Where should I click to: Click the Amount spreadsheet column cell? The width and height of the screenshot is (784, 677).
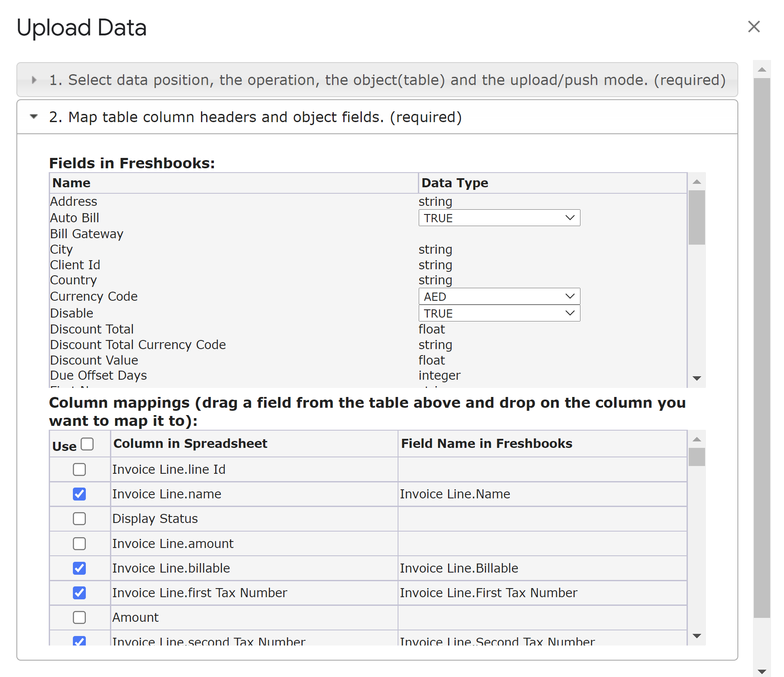(254, 617)
